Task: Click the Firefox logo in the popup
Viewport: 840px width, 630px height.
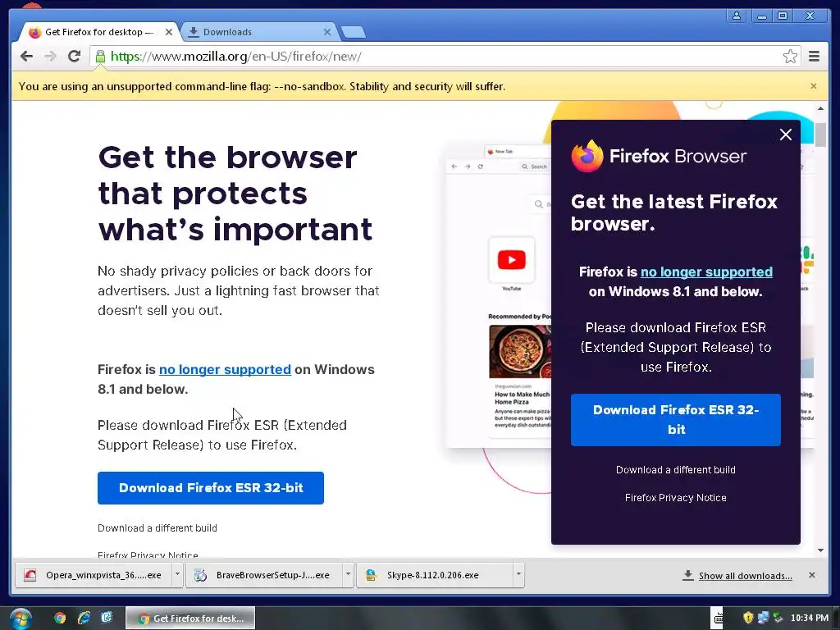Action: coord(587,156)
